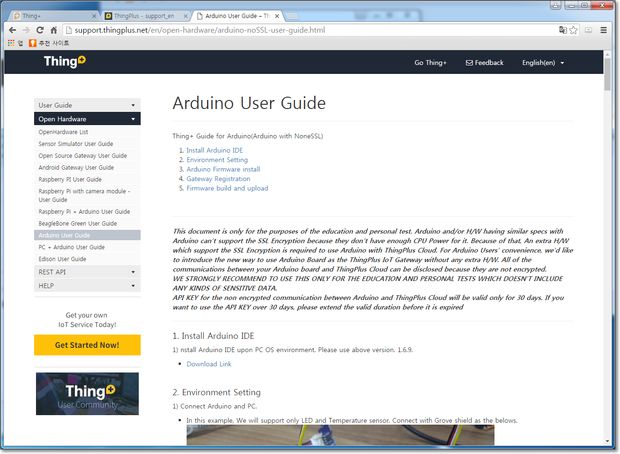Viewport: 620px width, 454px height.
Task: Open the Go Thing+ header link
Action: [x=430, y=62]
